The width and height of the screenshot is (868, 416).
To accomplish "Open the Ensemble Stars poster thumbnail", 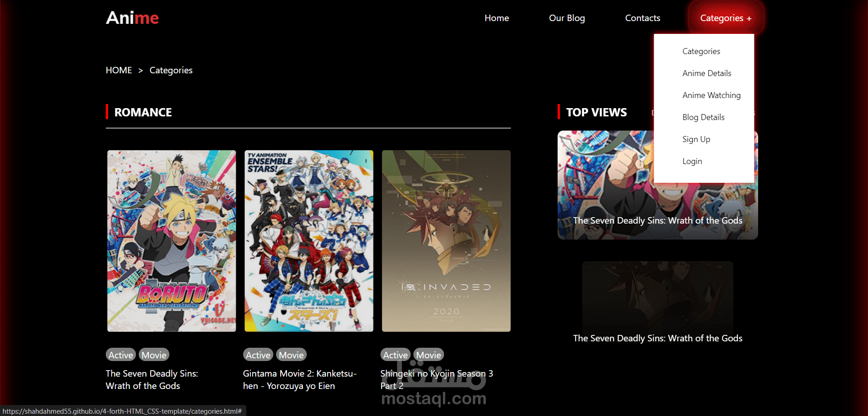I will [309, 241].
